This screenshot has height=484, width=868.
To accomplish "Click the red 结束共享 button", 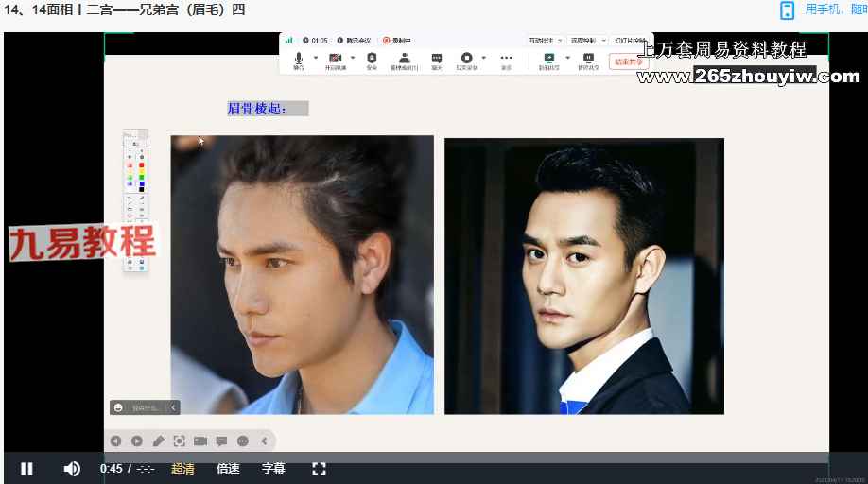I will [625, 61].
